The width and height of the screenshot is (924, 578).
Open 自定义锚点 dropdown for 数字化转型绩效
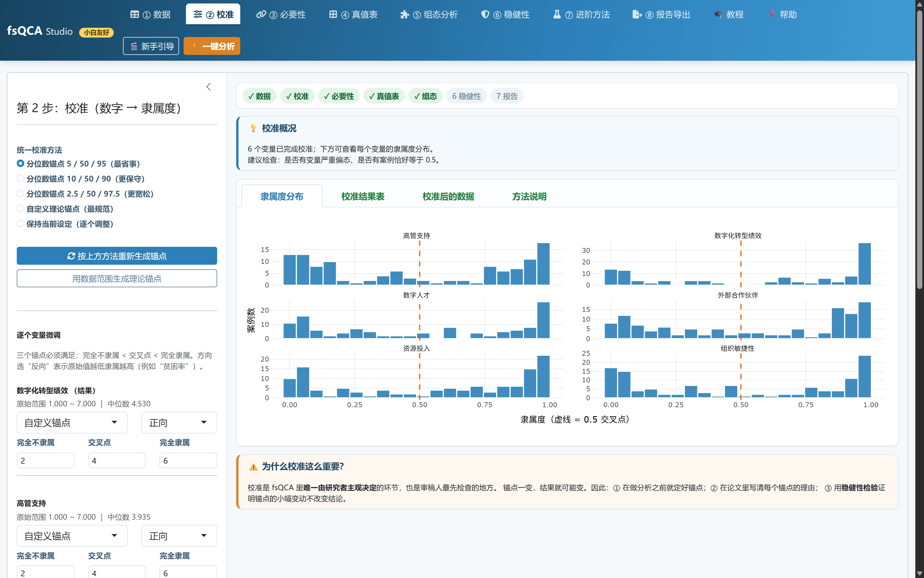coord(72,423)
